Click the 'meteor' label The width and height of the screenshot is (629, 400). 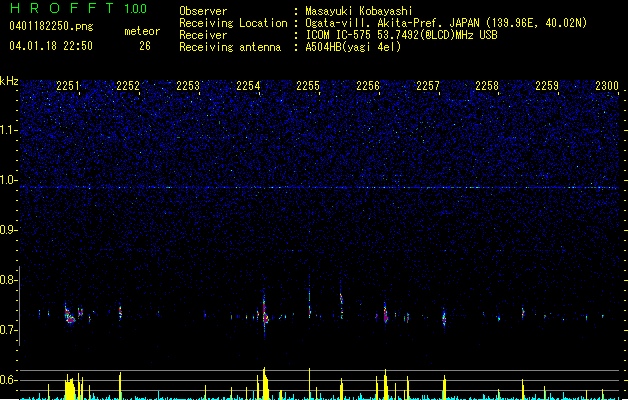(142, 31)
